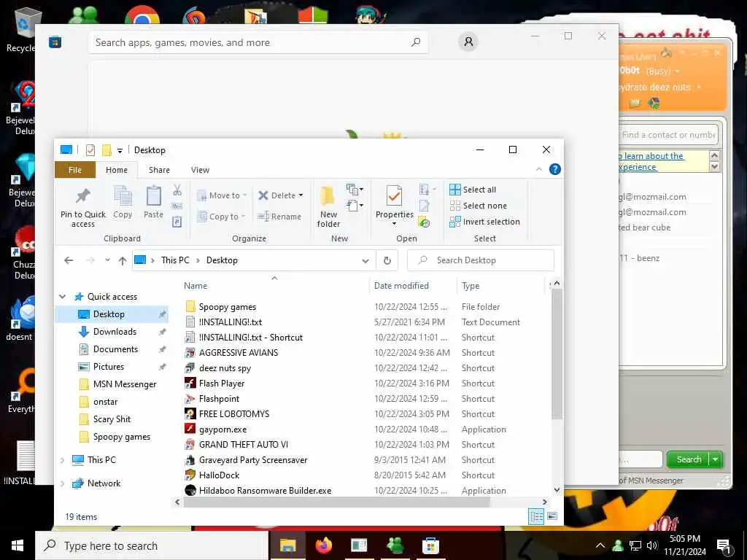Click Invert selection in ribbon

pyautogui.click(x=484, y=222)
